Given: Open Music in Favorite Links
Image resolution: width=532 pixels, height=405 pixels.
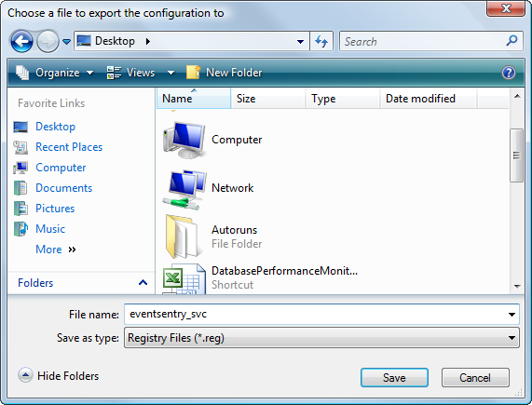Looking at the screenshot, I should [x=50, y=229].
